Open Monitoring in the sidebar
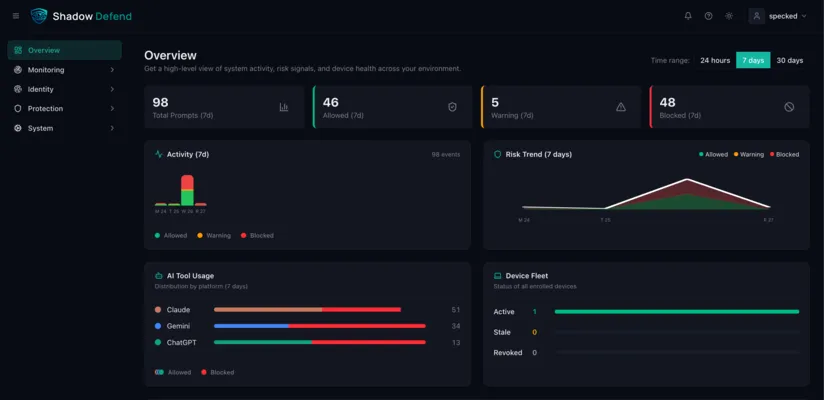Screen dimensions: 824x400 (x=65, y=70)
